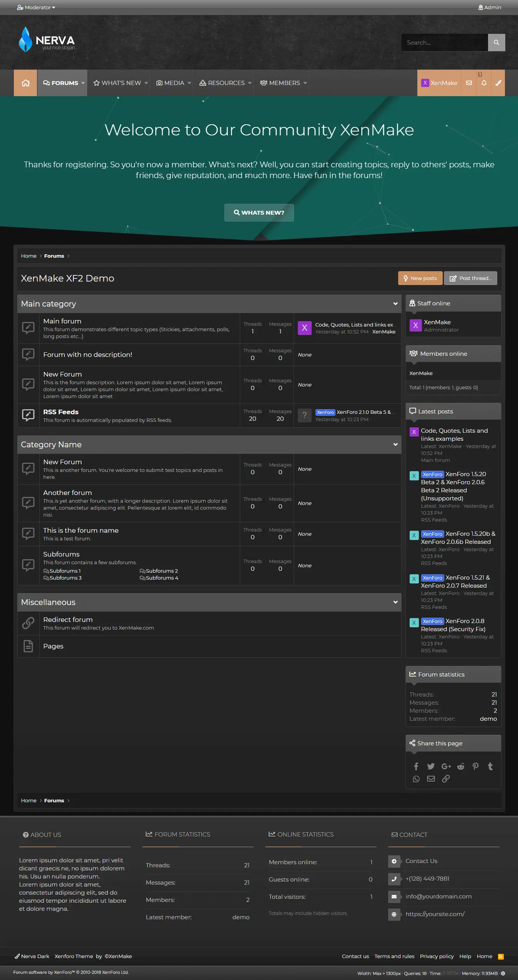Click the WHATS NEW? banner button
The height and width of the screenshot is (980, 518).
259,212
